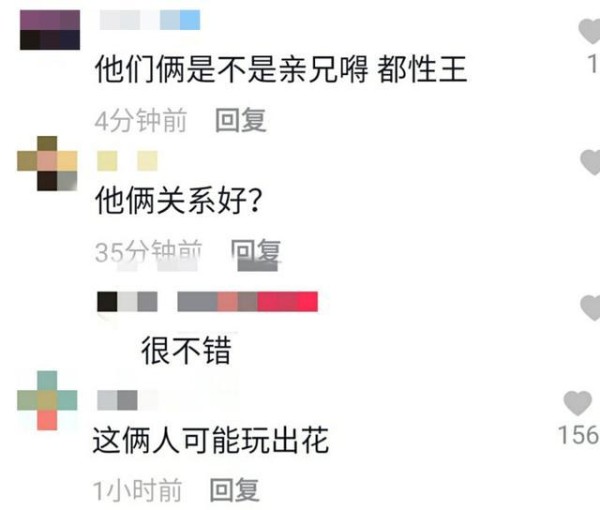Tap the heart beside "他俩关系好?"

click(590, 163)
